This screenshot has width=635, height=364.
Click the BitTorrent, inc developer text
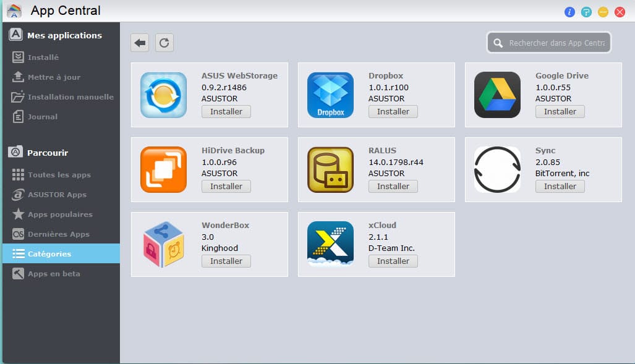click(x=562, y=173)
